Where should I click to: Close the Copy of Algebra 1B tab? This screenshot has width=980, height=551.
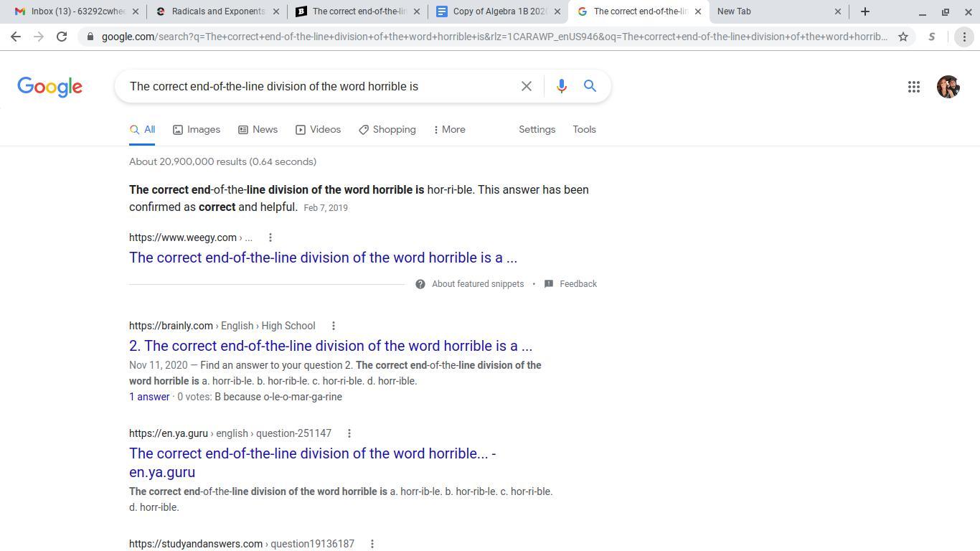pyautogui.click(x=557, y=11)
